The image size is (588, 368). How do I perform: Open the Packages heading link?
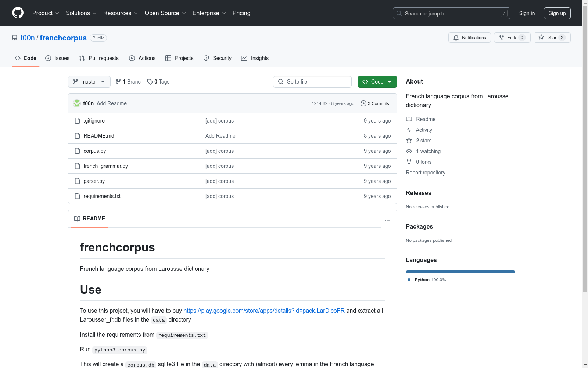pyautogui.click(x=419, y=226)
